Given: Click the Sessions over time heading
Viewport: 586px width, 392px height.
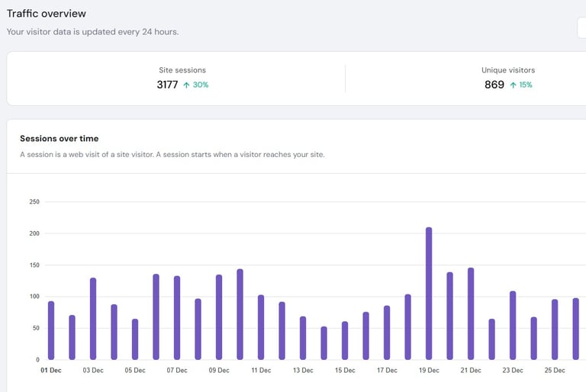Looking at the screenshot, I should pyautogui.click(x=59, y=139).
